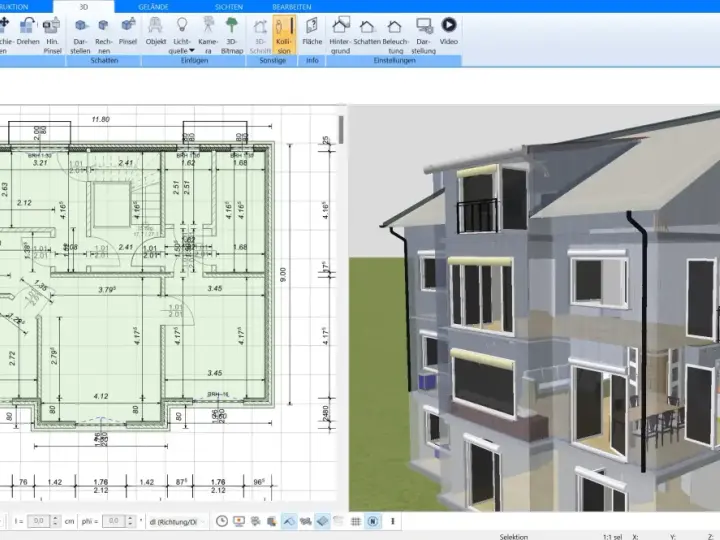Open Beleuchtung lighting settings
720x540 pixels.
pos(395,35)
